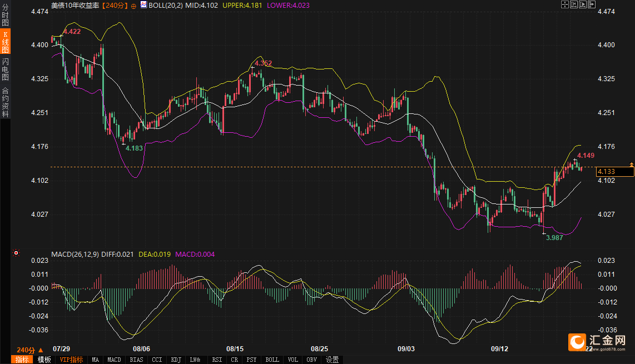635x364 pixels.
Task: Click the 4.149 high price label
Action: click(586, 156)
